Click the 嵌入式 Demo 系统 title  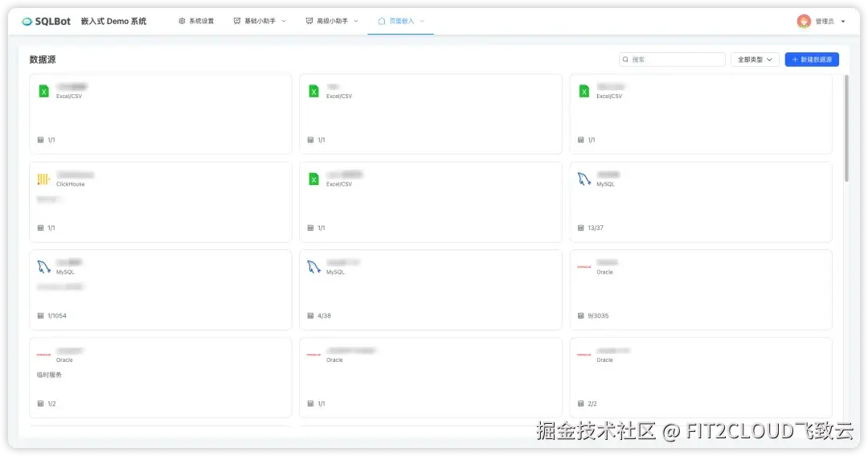click(113, 21)
